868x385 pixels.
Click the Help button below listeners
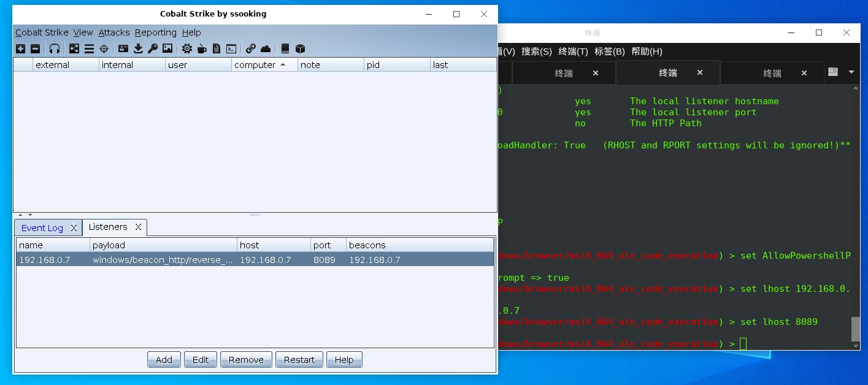point(344,360)
